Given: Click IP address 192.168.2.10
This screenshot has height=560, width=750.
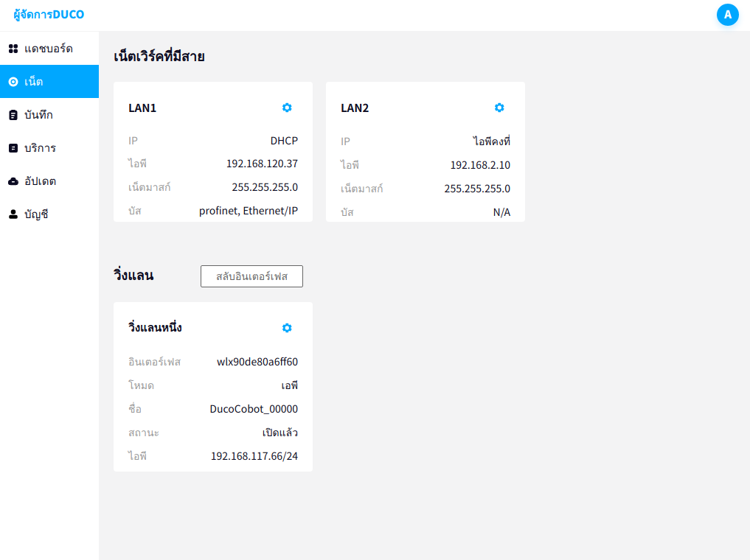Looking at the screenshot, I should 480,165.
